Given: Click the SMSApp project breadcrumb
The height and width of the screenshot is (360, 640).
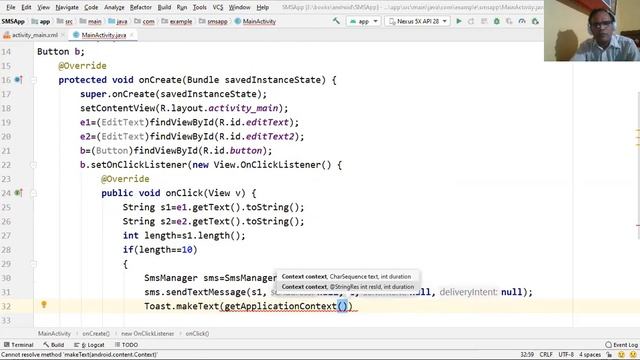Looking at the screenshot, I should pyautogui.click(x=13, y=21).
